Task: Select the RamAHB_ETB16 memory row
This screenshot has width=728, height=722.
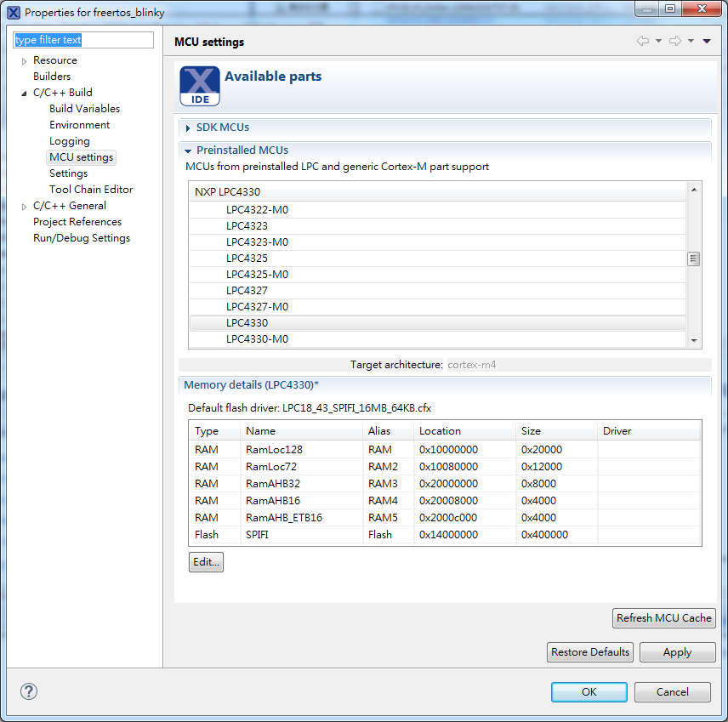Action: (x=445, y=518)
